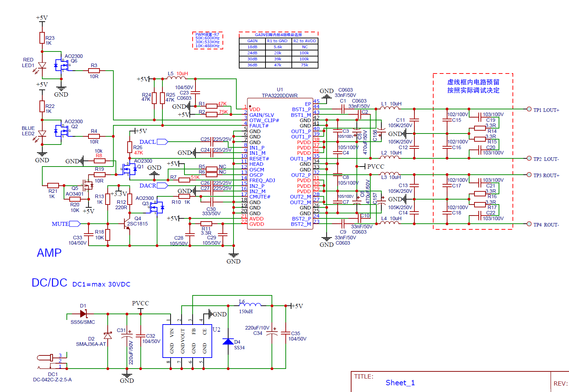The height and width of the screenshot is (392, 569).
Task: Select the U1 TPA3220DDWR part name label
Action: (x=280, y=96)
